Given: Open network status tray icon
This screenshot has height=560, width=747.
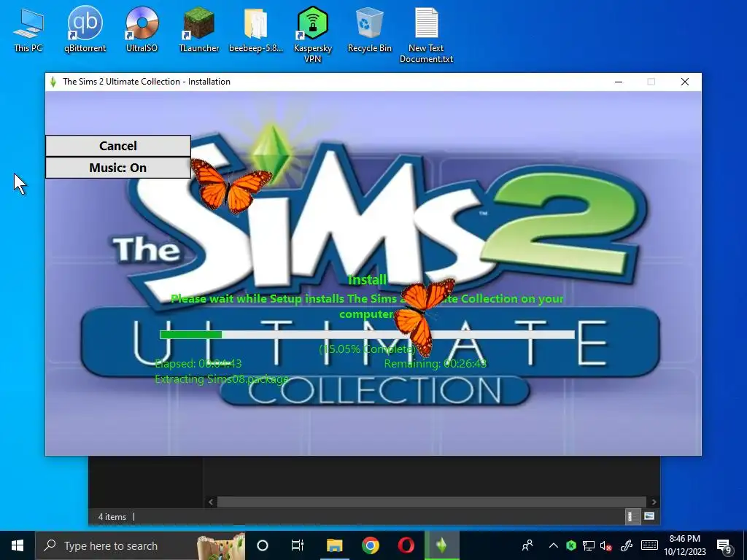Looking at the screenshot, I should (589, 545).
